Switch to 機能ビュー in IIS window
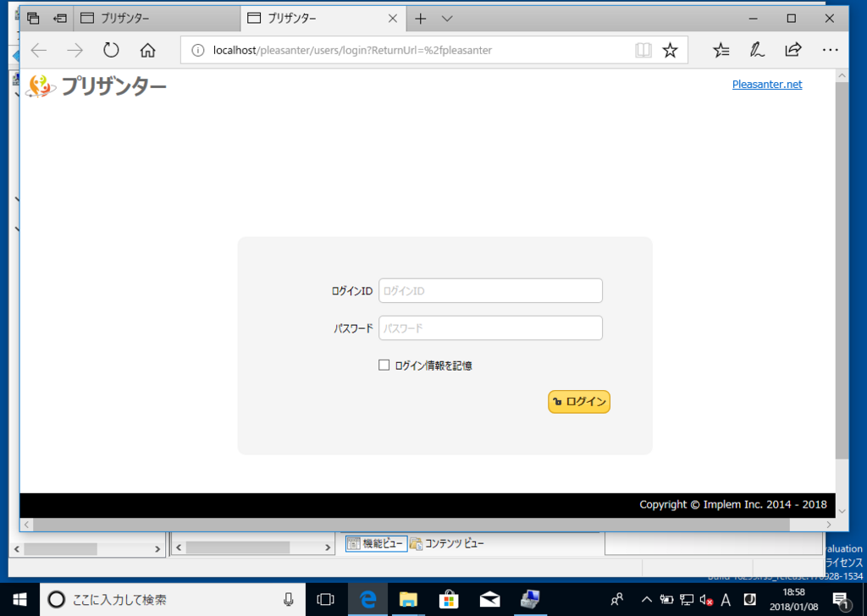This screenshot has height=616, width=867. click(377, 543)
